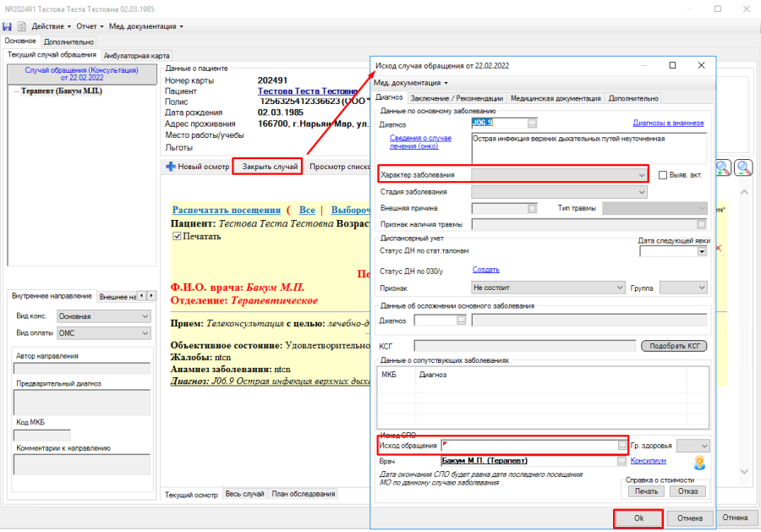Viewport: 761px width, 532px height.
Task: Click the Диагноз field containing J06.9
Action: (500, 123)
